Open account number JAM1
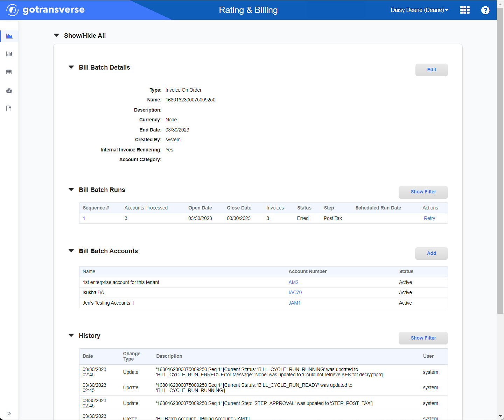This screenshot has width=504, height=420. click(294, 303)
